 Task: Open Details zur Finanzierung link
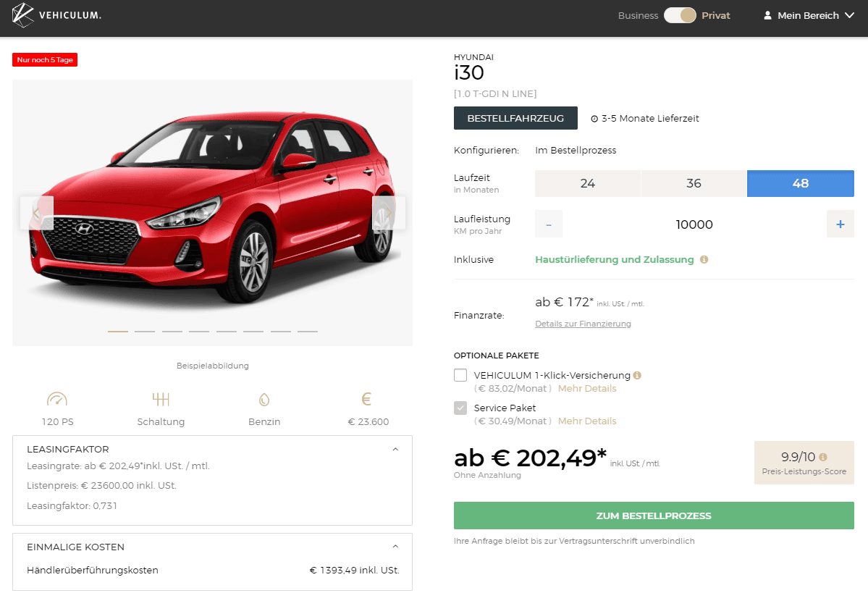click(x=583, y=324)
